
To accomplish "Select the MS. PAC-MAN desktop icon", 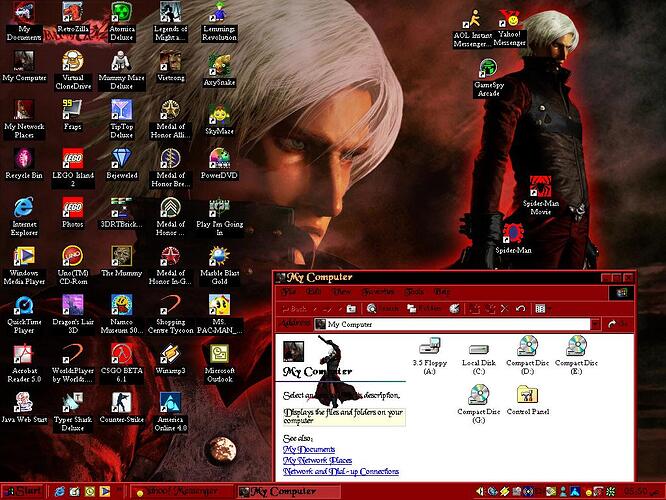I will pyautogui.click(x=220, y=314).
